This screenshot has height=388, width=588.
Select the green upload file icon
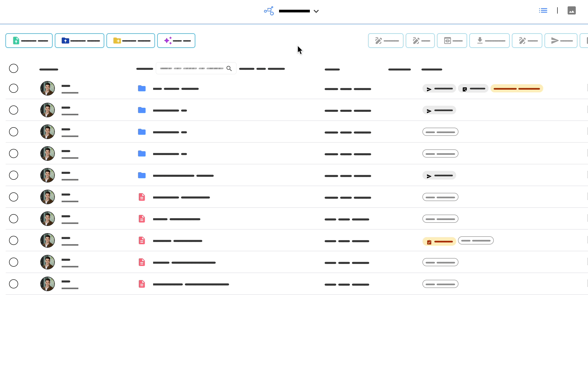[16, 40]
